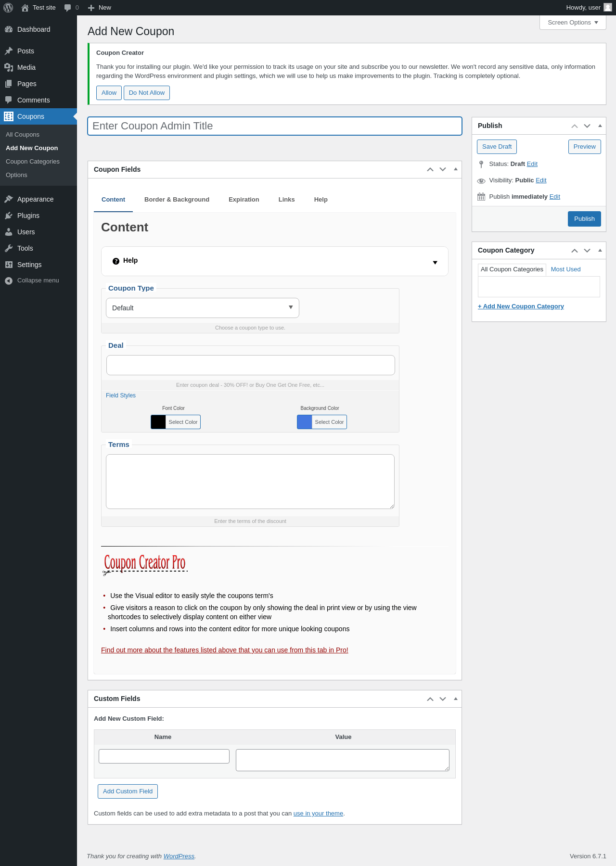616x866 pixels.
Task: Pick the Deal font color swatch
Action: [x=158, y=422]
